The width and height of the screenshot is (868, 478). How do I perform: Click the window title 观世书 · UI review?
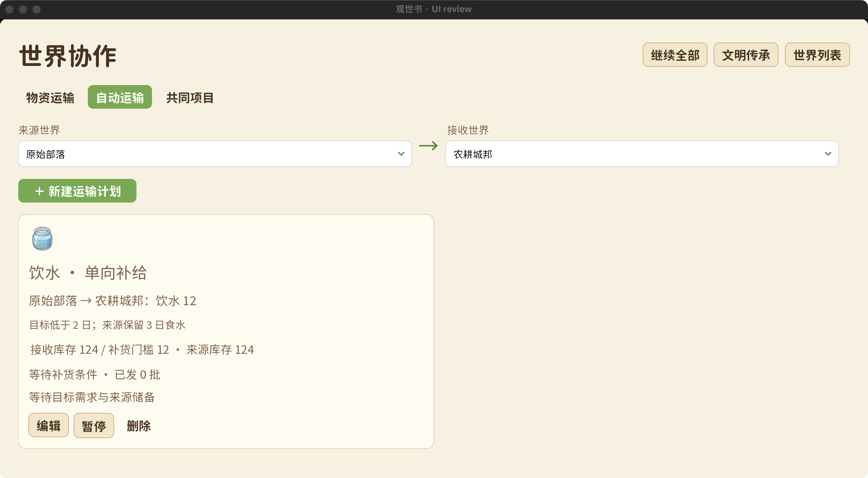point(434,9)
